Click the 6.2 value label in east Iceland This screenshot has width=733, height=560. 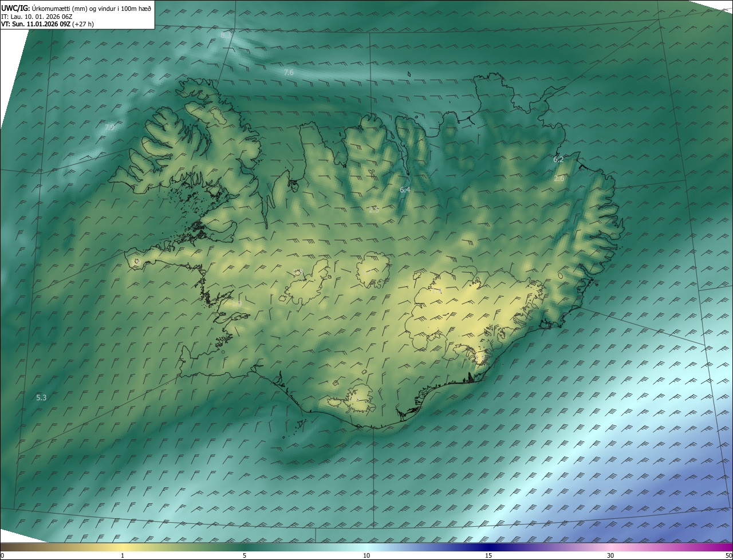[x=558, y=159]
